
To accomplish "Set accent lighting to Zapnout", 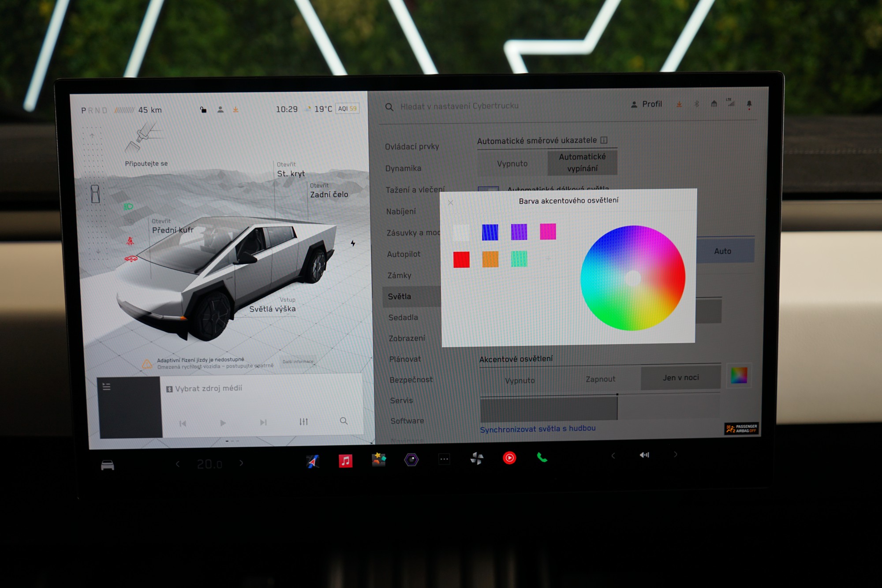I will pyautogui.click(x=600, y=379).
